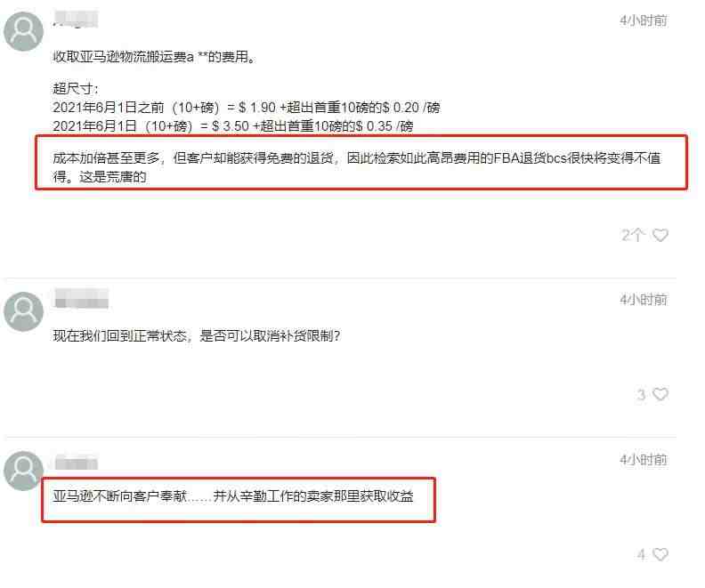Click the blurred username of the third commenter
This screenshot has width=705, height=588.
click(76, 463)
